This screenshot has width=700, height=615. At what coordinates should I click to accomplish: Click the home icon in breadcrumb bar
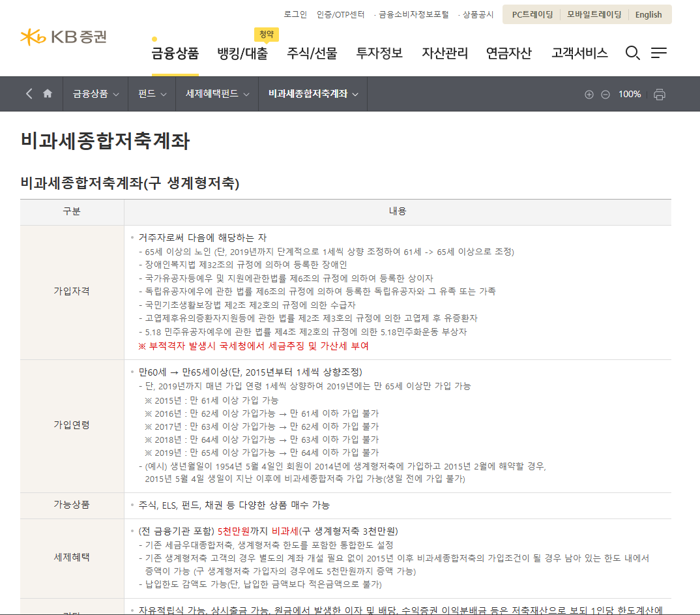point(48,94)
